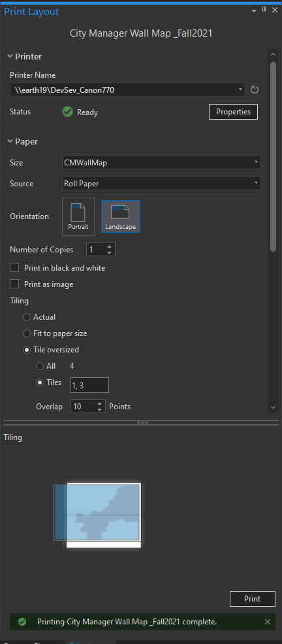Toggle auto-hide pin icon
The height and width of the screenshot is (644, 282).
264,10
